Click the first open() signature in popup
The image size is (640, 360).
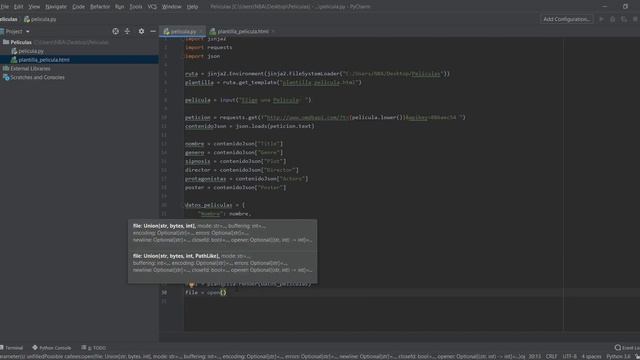point(222,233)
